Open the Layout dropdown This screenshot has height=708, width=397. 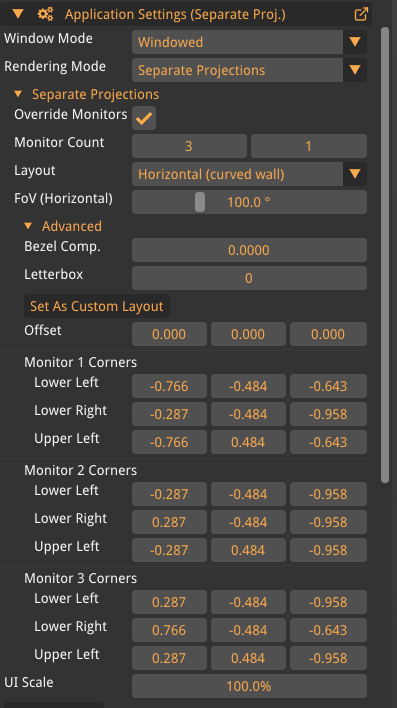coord(249,174)
